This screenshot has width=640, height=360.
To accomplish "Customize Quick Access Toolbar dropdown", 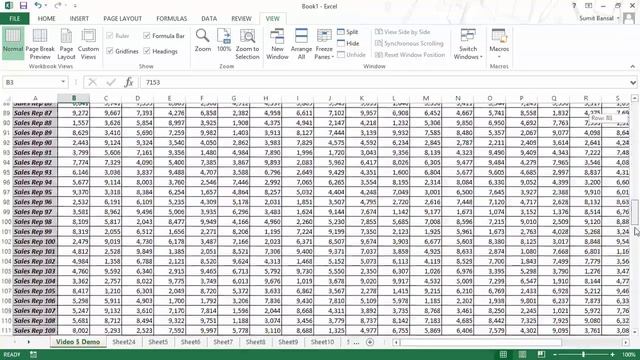I will tap(75, 6).
